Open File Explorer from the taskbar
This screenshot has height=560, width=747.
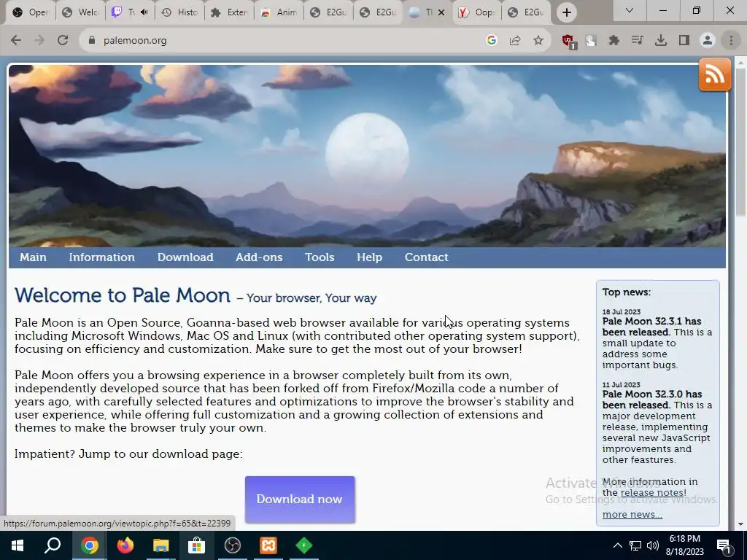click(161, 545)
